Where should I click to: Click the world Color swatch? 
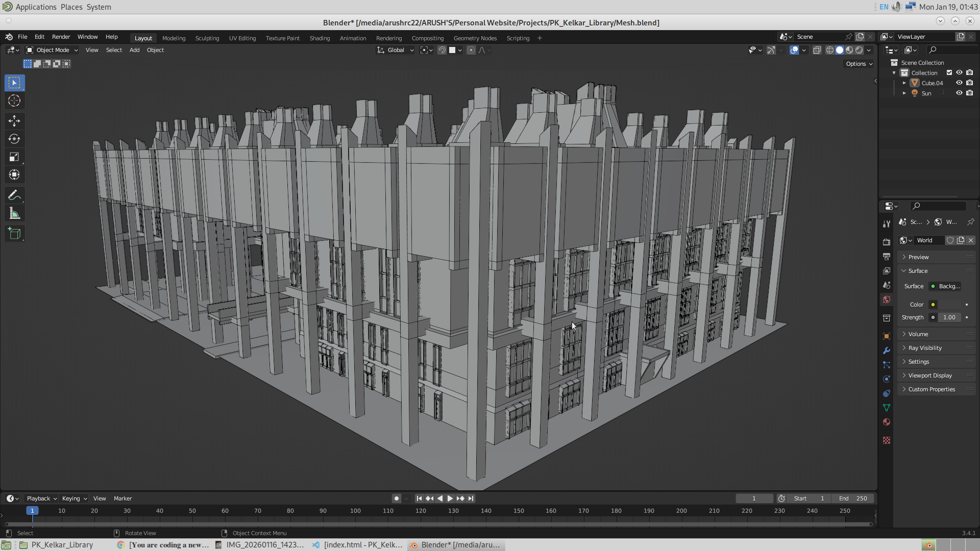pos(948,305)
